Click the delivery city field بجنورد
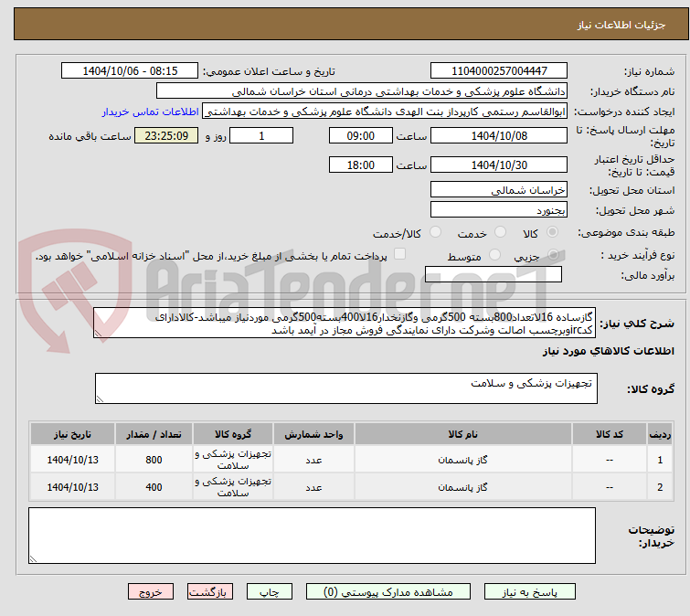690x616 pixels. pyautogui.click(x=499, y=210)
